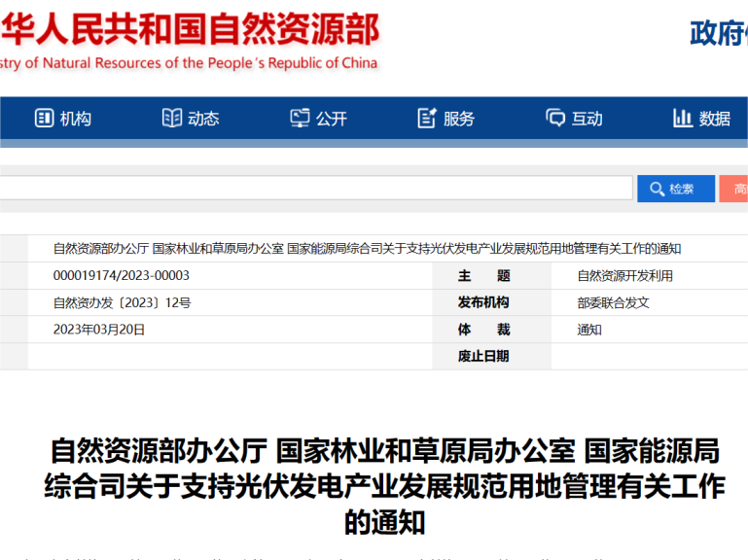Select the 主题 field label

click(483, 276)
